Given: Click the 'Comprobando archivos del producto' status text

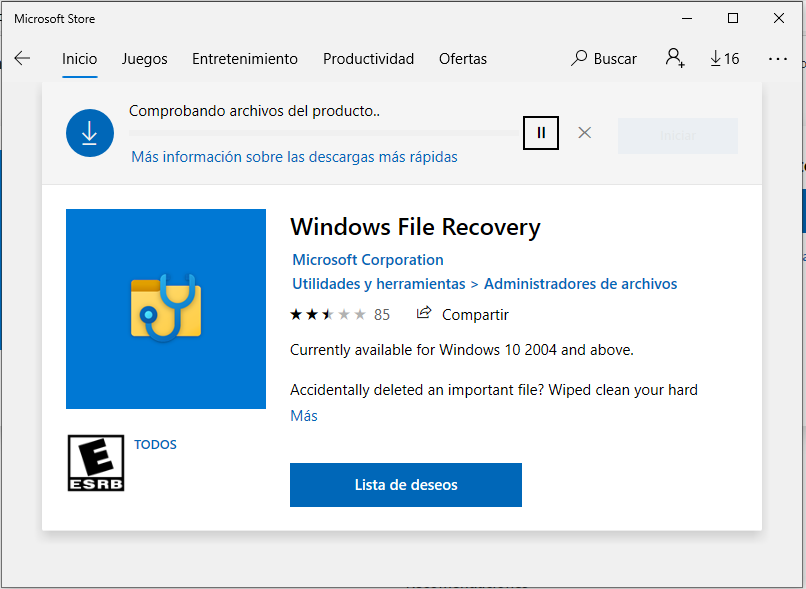Looking at the screenshot, I should pyautogui.click(x=254, y=111).
